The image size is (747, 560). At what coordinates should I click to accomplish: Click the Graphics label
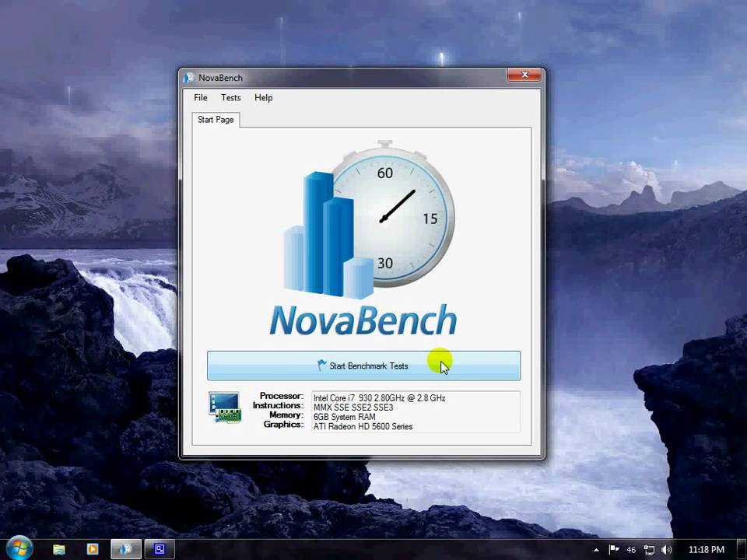click(x=283, y=425)
